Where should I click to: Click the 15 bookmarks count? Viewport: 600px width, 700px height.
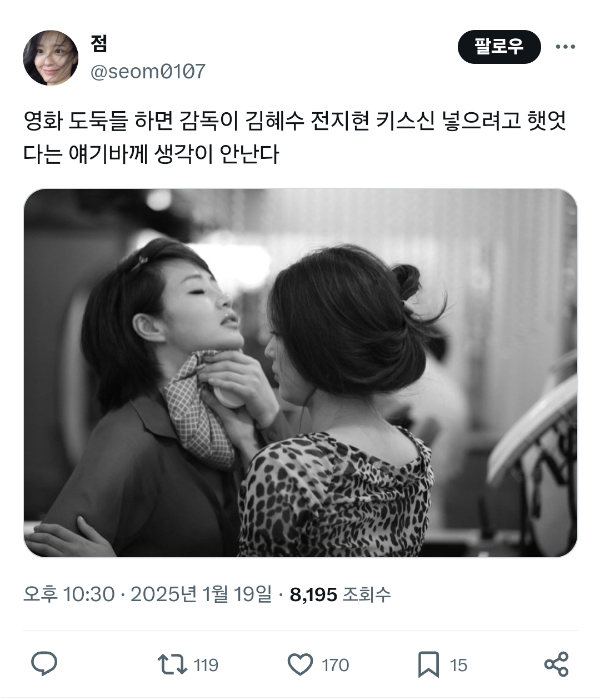click(458, 665)
